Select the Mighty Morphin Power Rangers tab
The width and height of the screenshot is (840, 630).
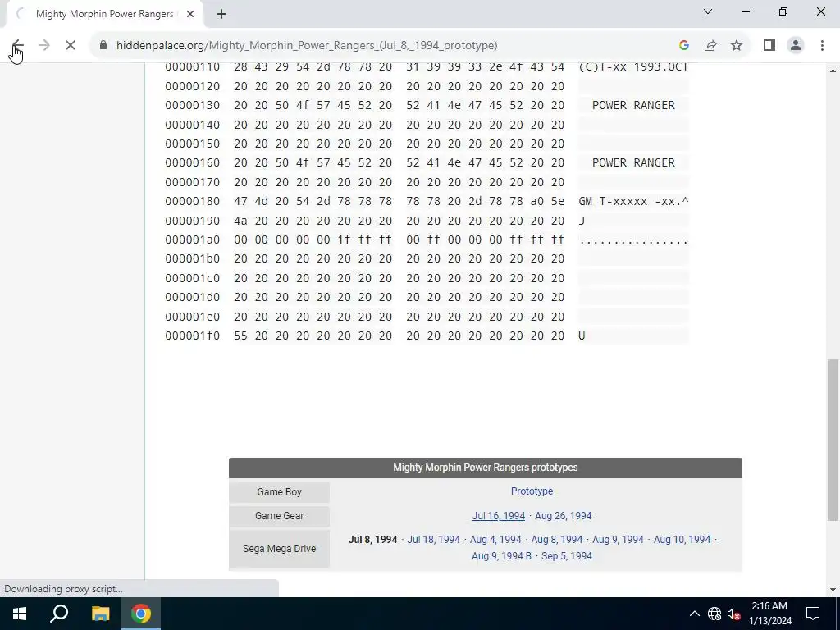click(x=104, y=14)
